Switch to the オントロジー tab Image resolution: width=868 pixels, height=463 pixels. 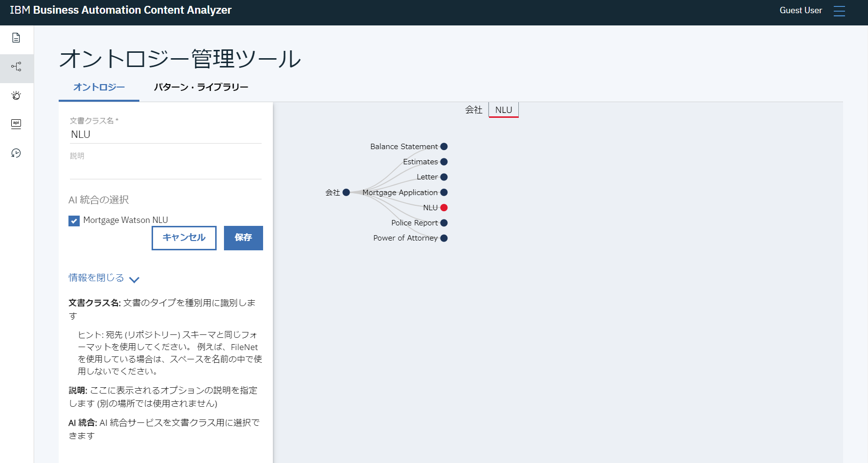pyautogui.click(x=98, y=87)
